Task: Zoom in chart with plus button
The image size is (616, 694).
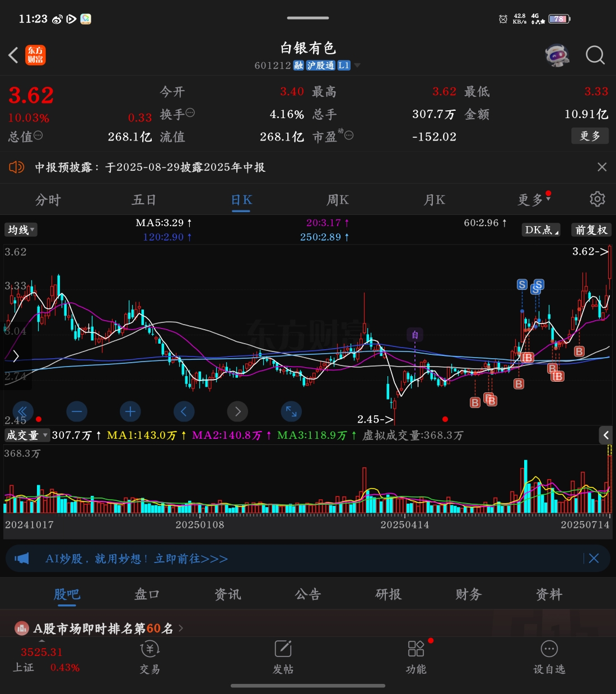Action: tap(130, 412)
